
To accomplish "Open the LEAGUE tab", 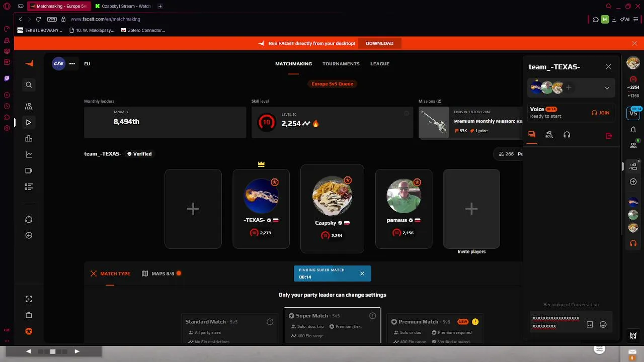I will click(x=380, y=64).
